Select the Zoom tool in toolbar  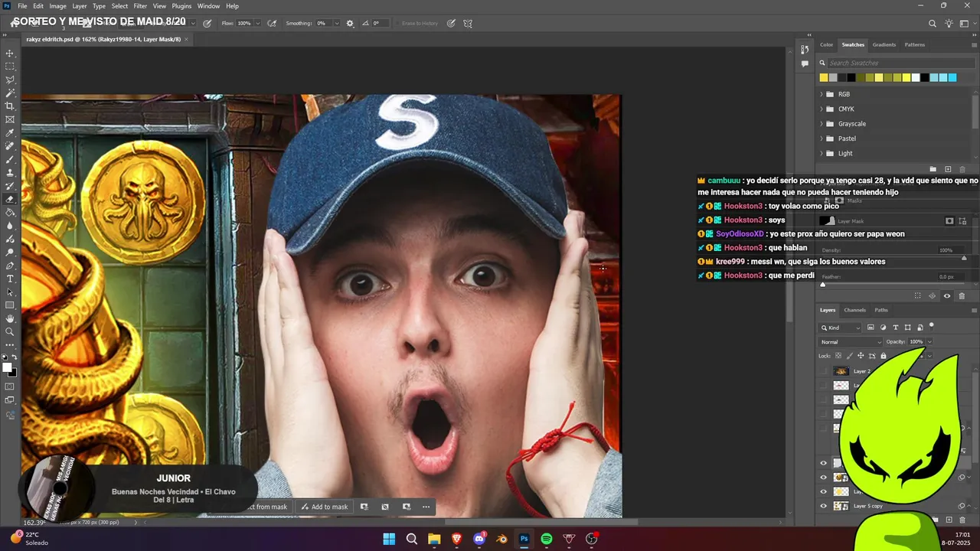pyautogui.click(x=10, y=332)
